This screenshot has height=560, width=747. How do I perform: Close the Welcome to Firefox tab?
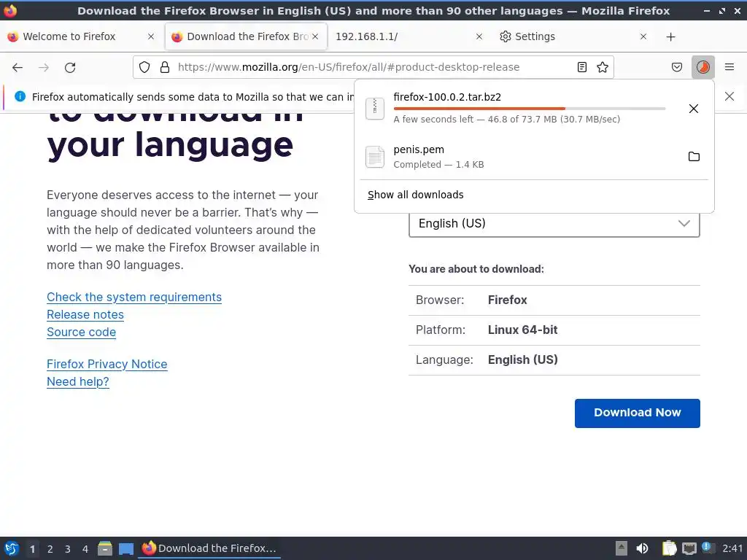(x=150, y=36)
